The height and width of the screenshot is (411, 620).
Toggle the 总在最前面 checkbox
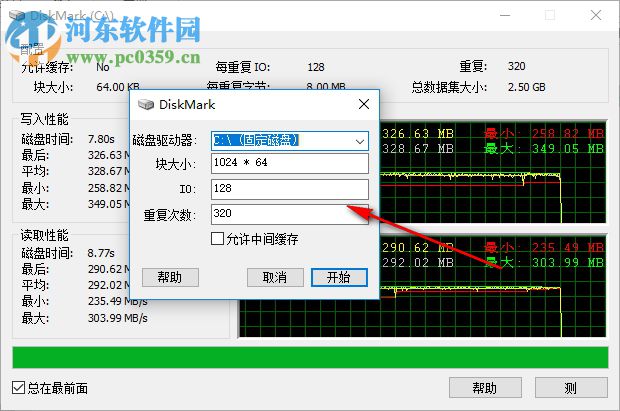pos(18,388)
